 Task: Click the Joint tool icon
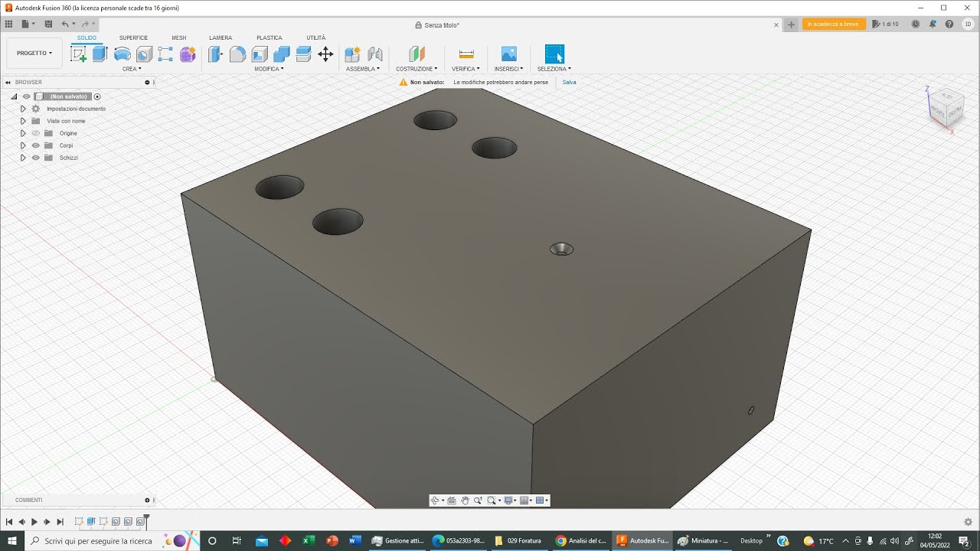pyautogui.click(x=375, y=54)
